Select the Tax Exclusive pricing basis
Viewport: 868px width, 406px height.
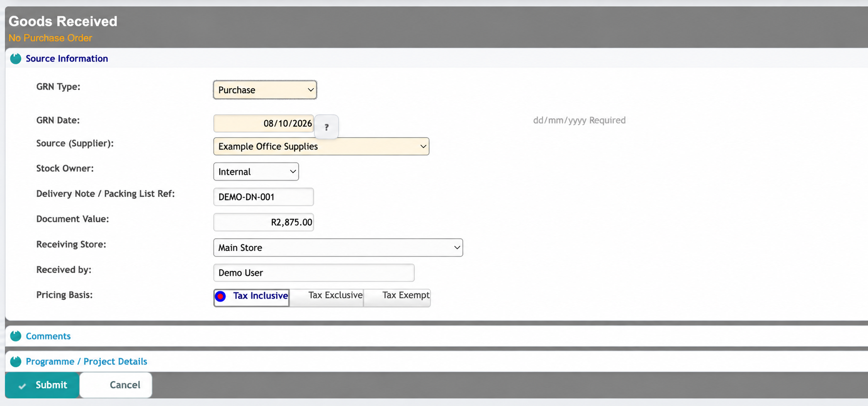coord(327,298)
